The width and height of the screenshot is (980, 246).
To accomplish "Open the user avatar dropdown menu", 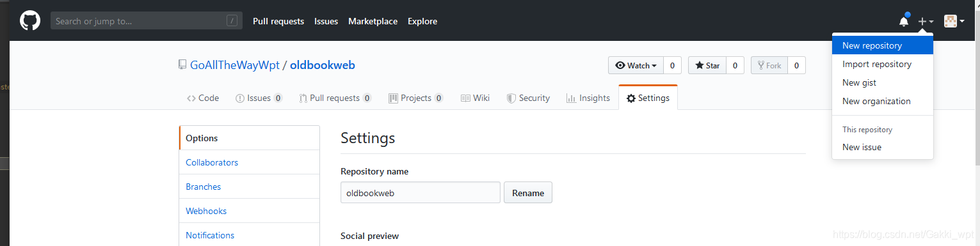I will (954, 21).
